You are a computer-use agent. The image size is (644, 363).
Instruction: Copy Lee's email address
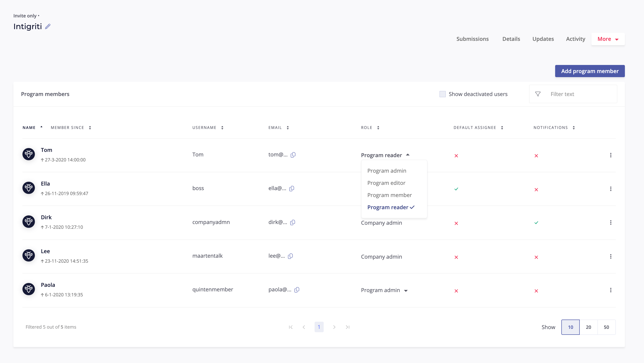point(290,256)
